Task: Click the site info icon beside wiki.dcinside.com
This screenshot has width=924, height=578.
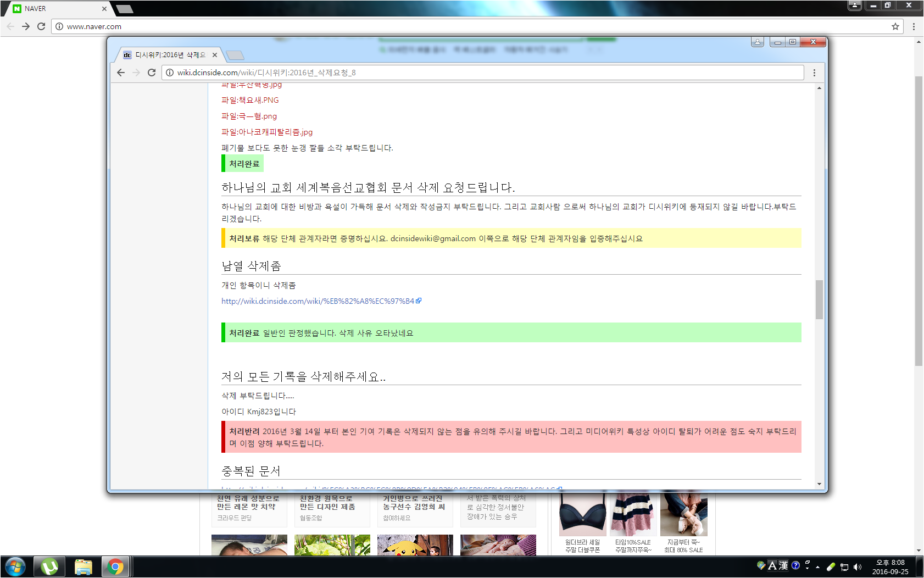Action: coord(170,73)
